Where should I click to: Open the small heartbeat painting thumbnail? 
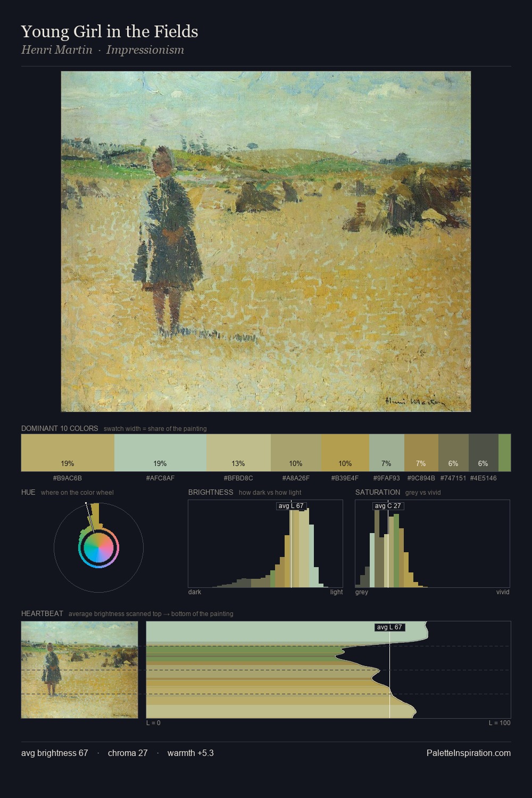[79, 670]
